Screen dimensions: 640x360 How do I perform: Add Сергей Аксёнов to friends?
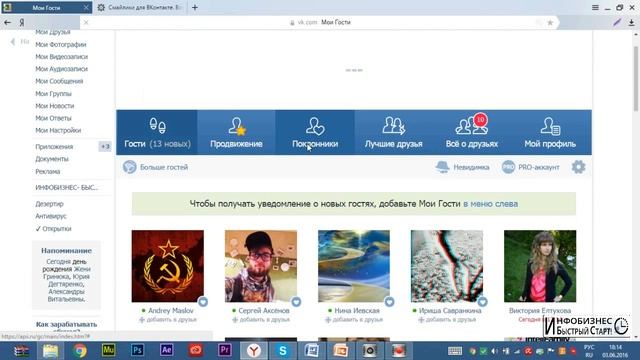[x=261, y=320]
